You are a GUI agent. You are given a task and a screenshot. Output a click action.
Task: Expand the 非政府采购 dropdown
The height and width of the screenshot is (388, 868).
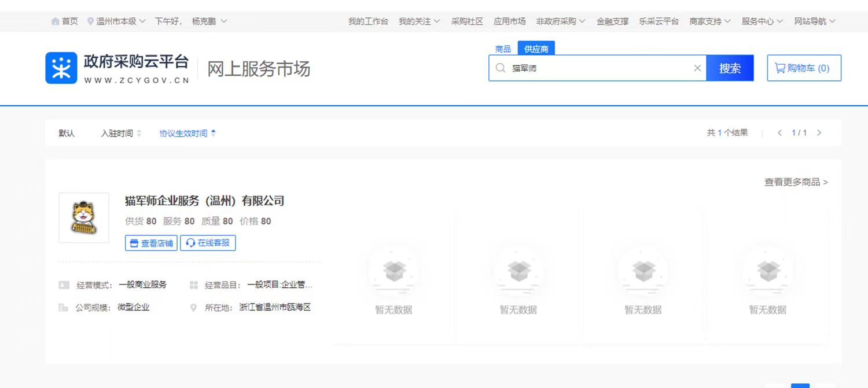click(582, 21)
